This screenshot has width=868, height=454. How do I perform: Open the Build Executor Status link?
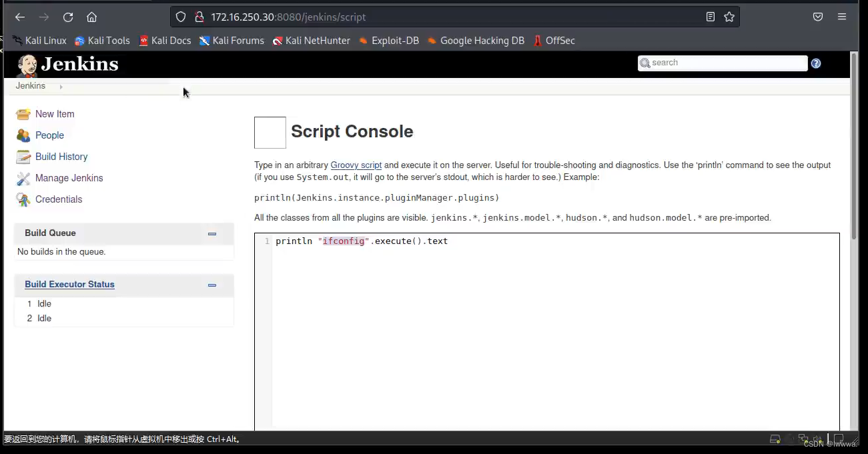point(69,284)
